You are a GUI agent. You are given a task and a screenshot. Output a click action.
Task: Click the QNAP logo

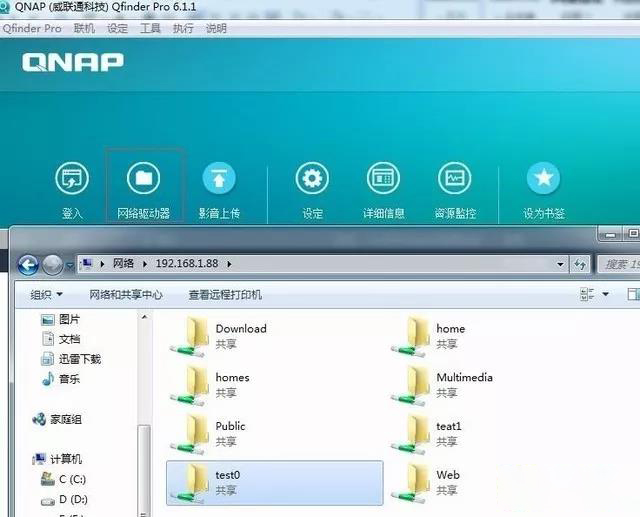coord(73,62)
